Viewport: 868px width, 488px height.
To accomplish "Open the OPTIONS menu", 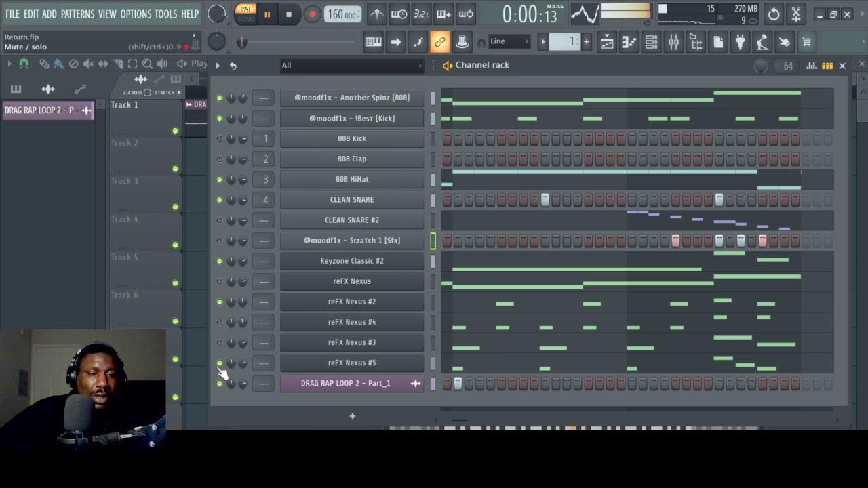I will point(136,14).
